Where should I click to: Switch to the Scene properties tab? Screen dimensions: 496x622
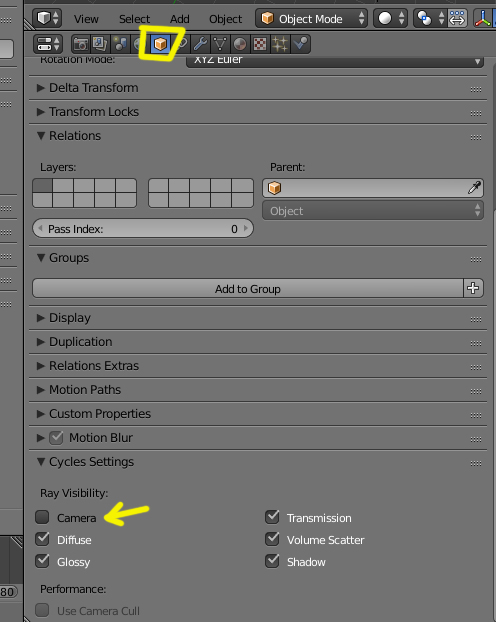coord(120,44)
